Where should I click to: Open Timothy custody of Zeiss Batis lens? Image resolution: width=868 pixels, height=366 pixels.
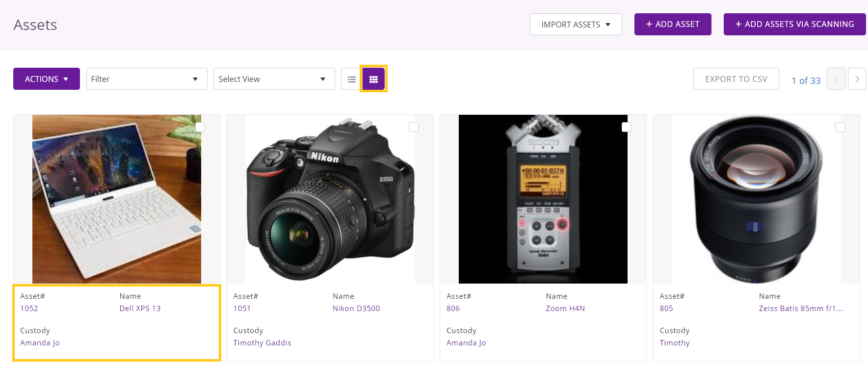(675, 343)
